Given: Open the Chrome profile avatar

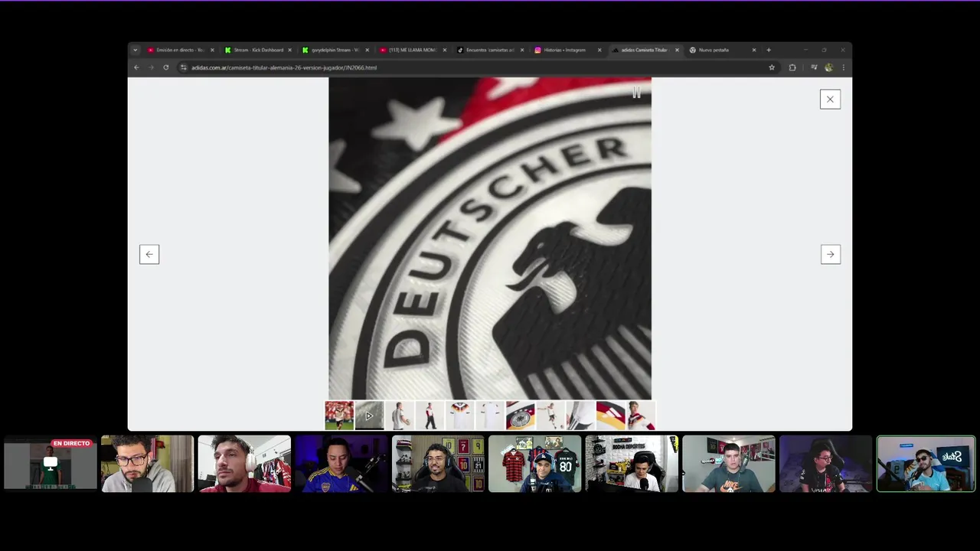Looking at the screenshot, I should coord(828,67).
